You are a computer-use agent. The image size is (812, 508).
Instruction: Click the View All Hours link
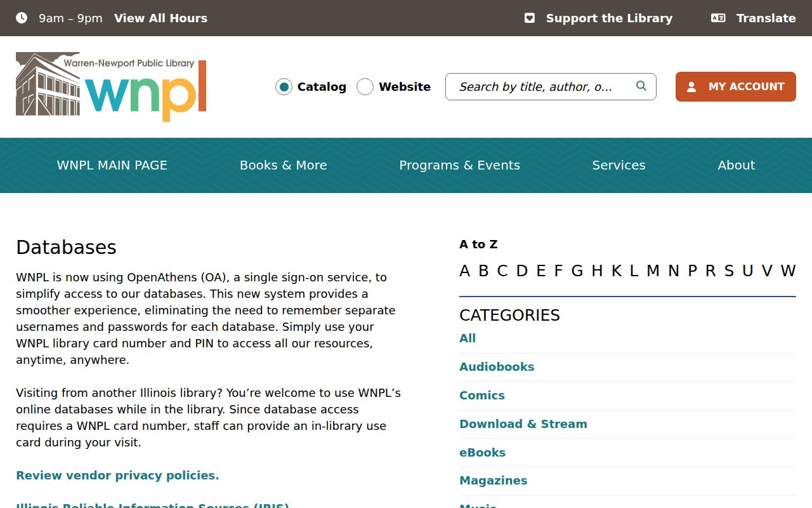pyautogui.click(x=160, y=18)
